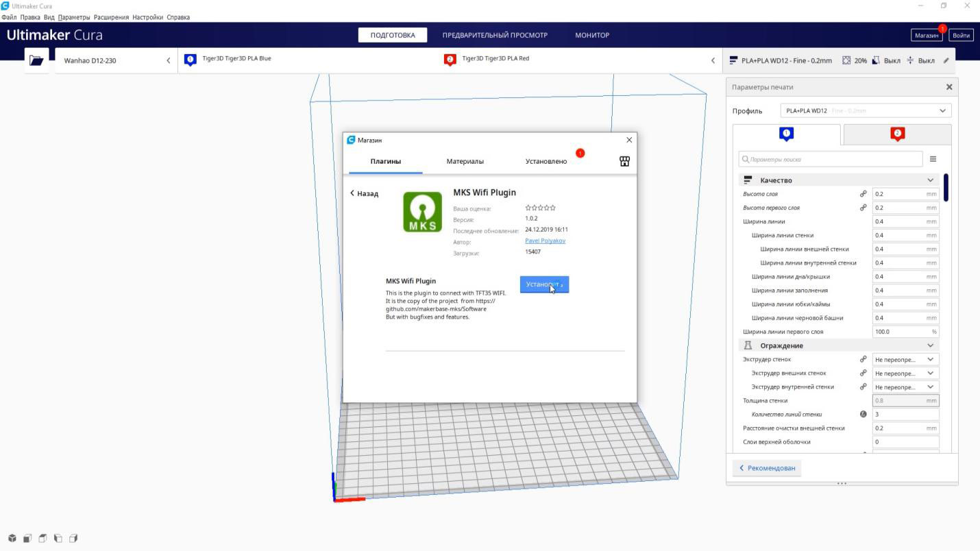Collapse the Ограждение settings section
Viewport: 980px width, 551px height.
point(930,345)
